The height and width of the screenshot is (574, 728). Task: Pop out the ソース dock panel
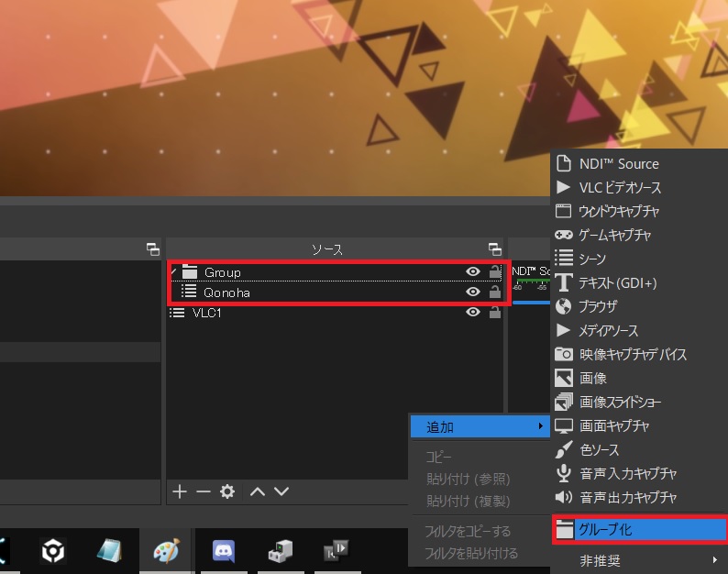(495, 249)
